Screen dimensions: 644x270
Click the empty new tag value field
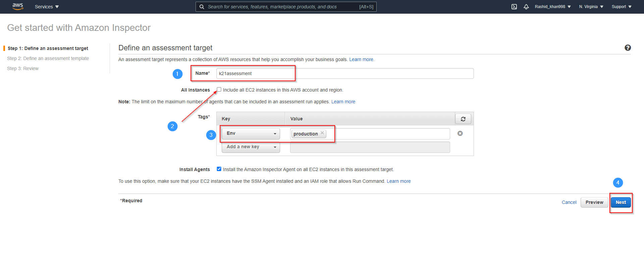click(370, 147)
